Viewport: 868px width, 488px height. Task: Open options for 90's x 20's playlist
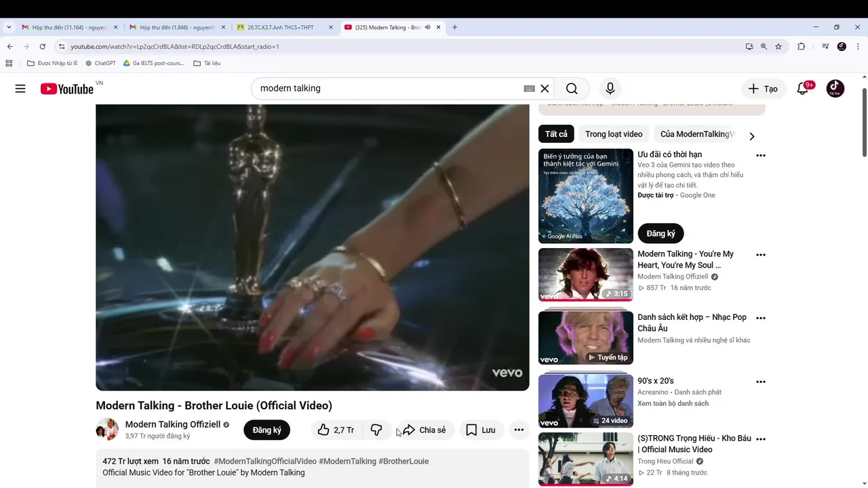[x=761, y=382]
